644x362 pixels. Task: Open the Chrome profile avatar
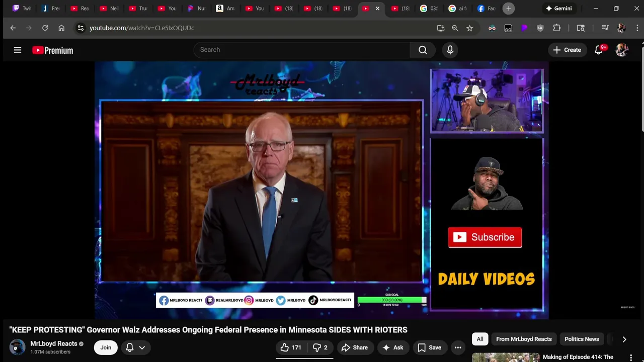tap(621, 28)
